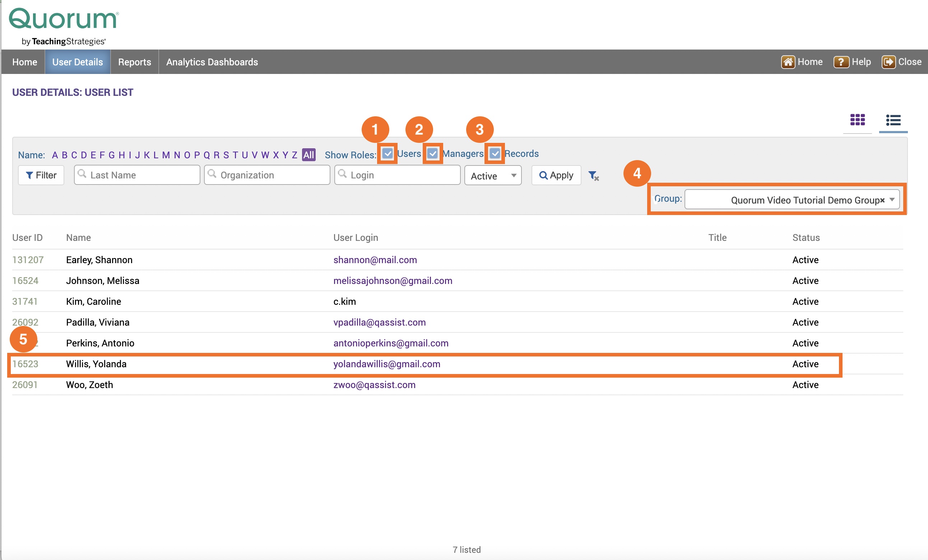Click the clear filters funnel icon
928x560 pixels.
593,176
